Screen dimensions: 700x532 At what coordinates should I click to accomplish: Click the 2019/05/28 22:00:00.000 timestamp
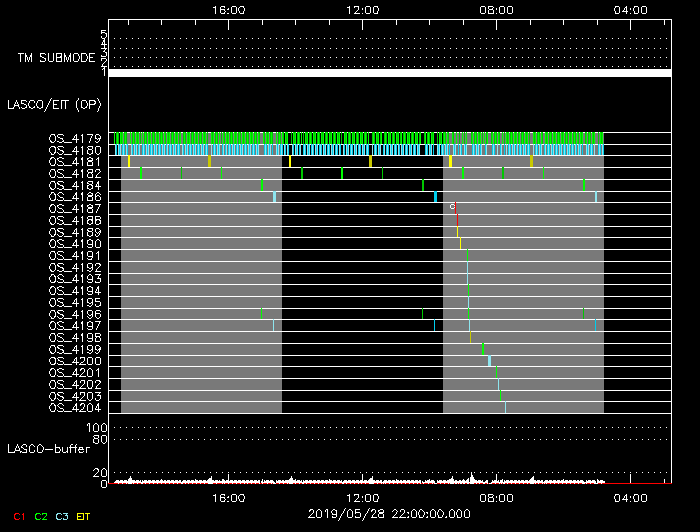point(388,512)
